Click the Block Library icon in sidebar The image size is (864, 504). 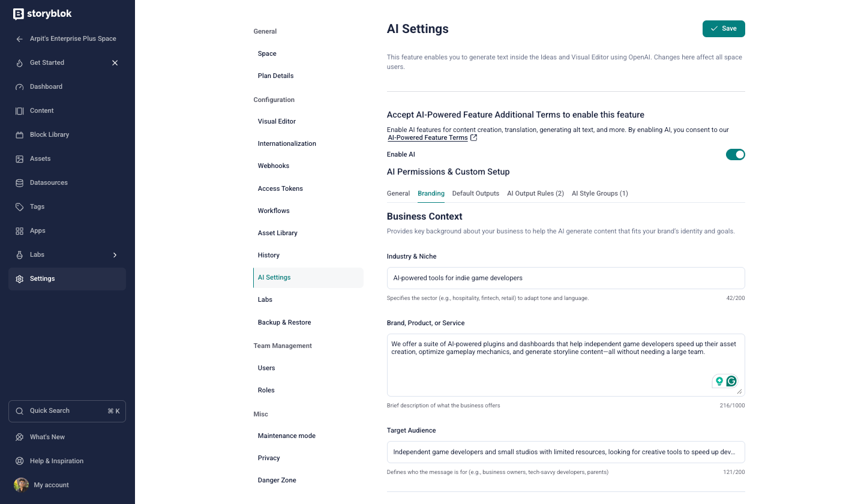pyautogui.click(x=20, y=135)
